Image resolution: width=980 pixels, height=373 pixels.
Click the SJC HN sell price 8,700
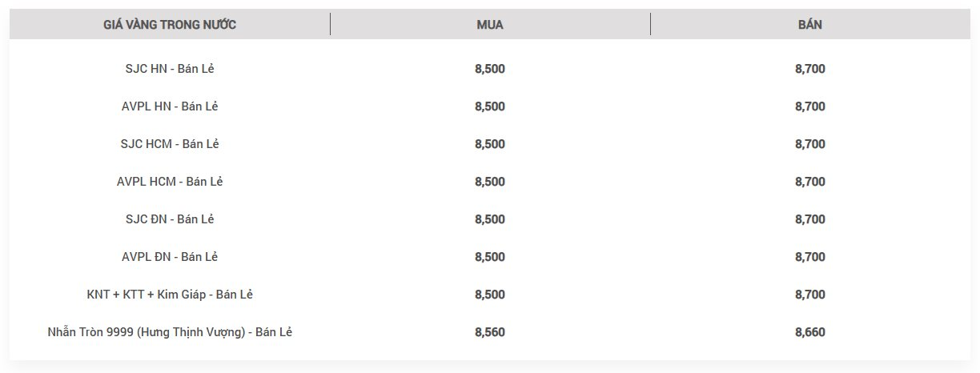tap(810, 69)
